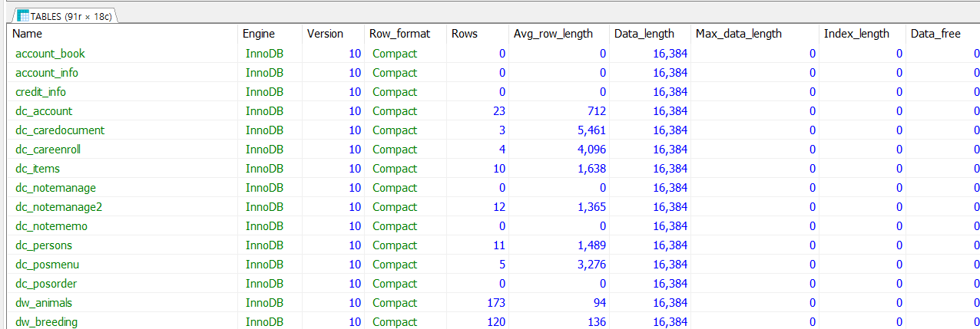Click Rows value 173 for dw_animals

(496, 303)
